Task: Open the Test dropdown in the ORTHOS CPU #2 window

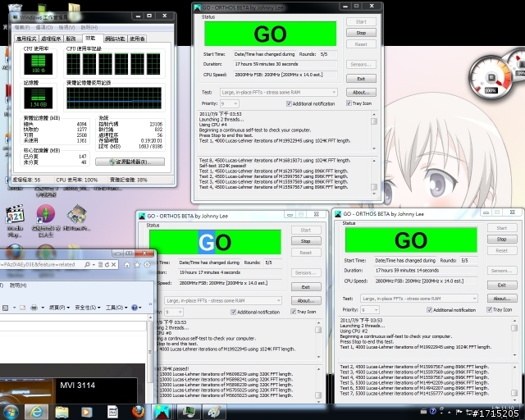Action: 419,299
